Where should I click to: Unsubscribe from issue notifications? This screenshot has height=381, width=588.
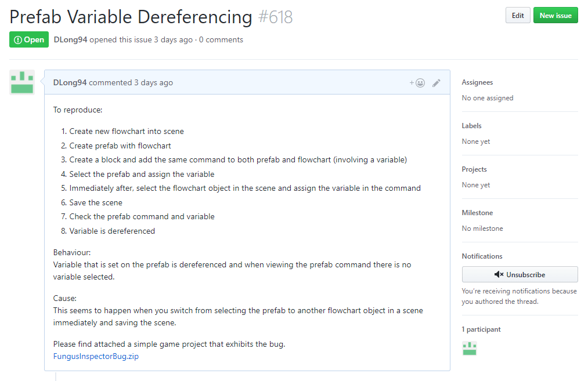[520, 274]
